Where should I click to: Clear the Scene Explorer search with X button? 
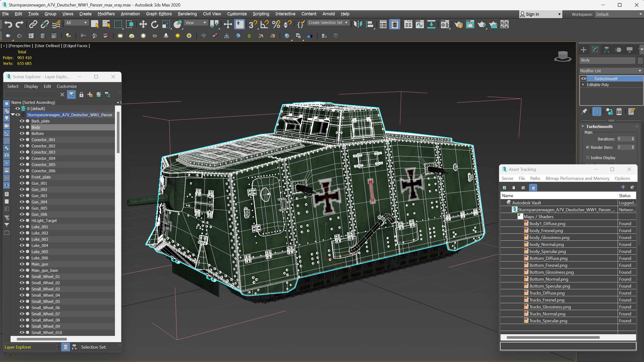point(62,95)
